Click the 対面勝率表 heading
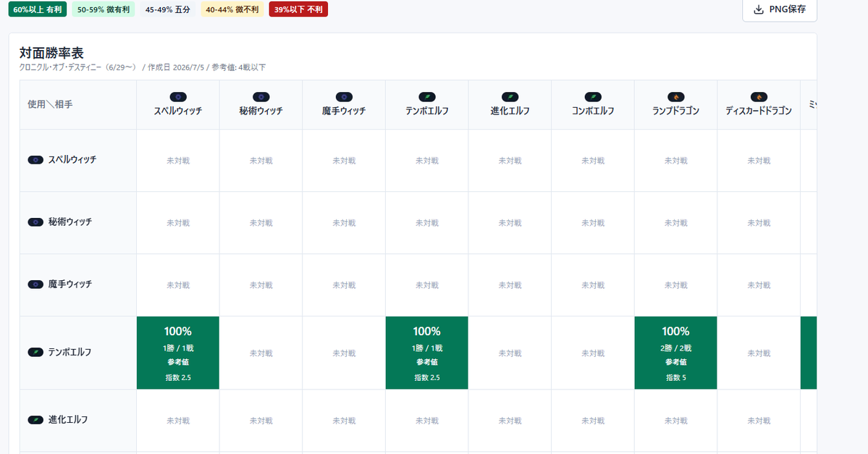 click(x=51, y=53)
